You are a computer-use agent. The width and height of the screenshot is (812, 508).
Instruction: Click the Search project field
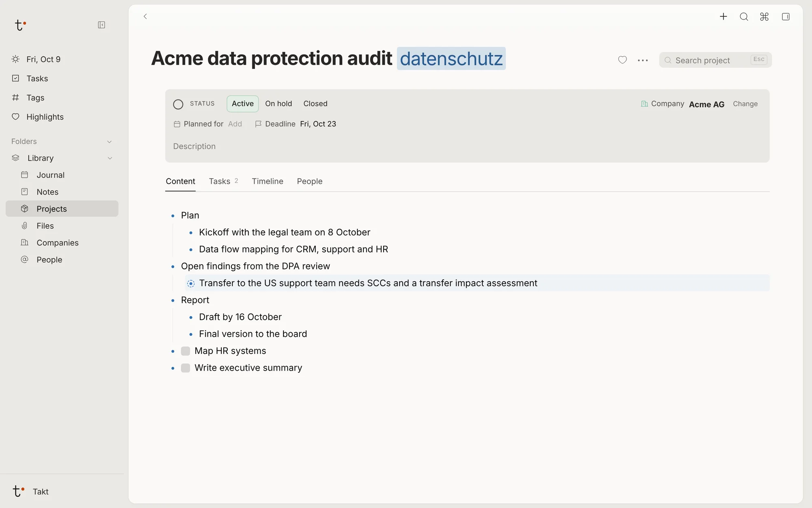(715, 60)
